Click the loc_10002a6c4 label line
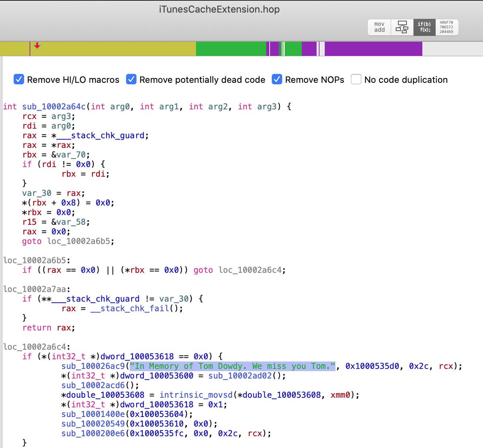 coord(37,347)
